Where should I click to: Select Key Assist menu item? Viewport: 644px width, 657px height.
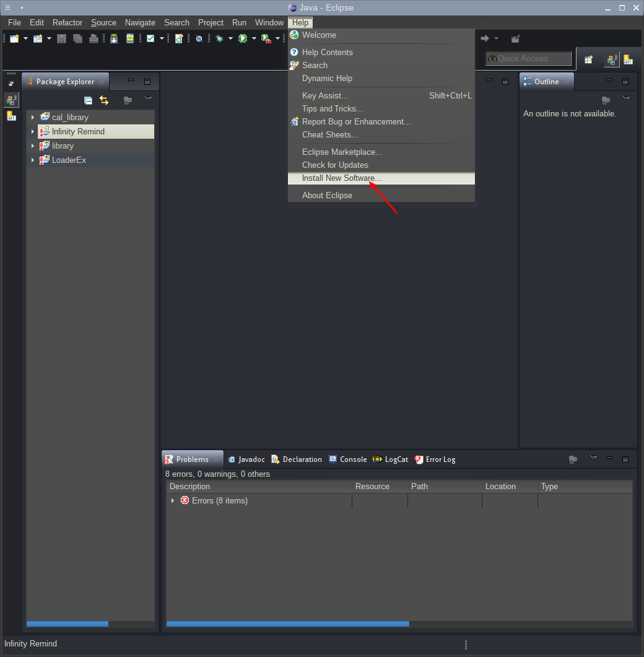(381, 95)
